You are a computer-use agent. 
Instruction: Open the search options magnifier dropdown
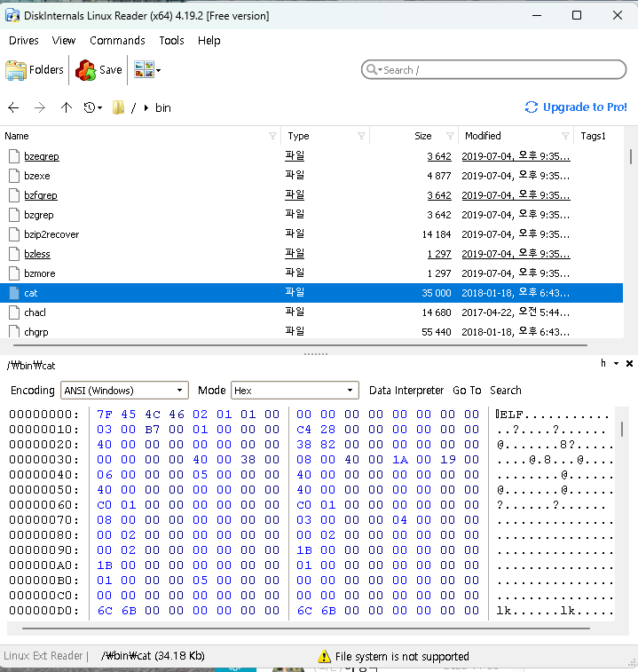click(374, 69)
